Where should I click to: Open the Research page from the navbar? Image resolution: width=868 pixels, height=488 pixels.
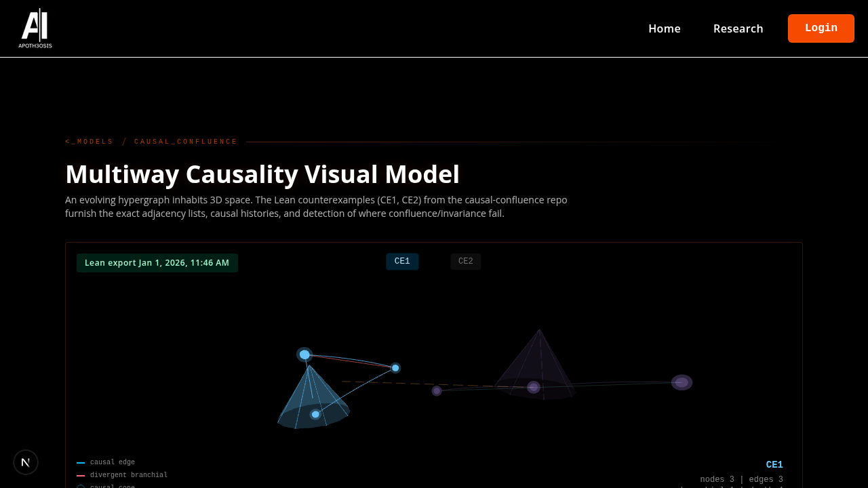(738, 28)
